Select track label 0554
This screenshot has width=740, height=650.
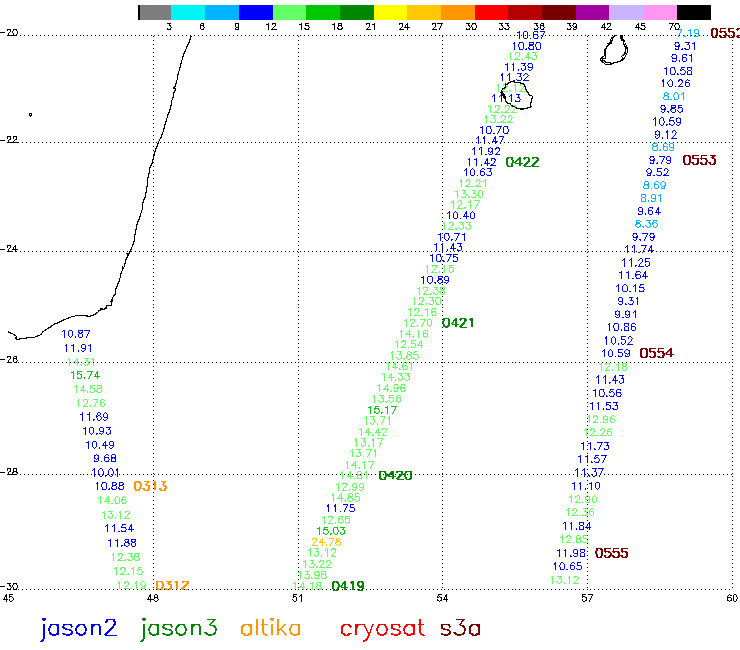[x=656, y=353]
